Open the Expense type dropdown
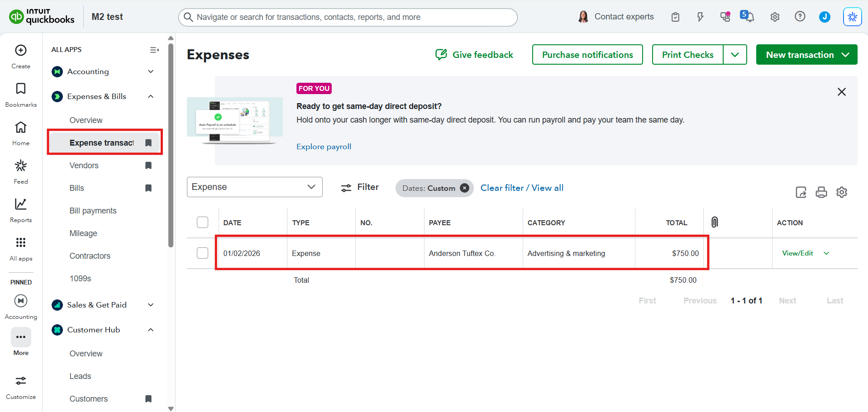This screenshot has height=412, width=868. point(255,187)
